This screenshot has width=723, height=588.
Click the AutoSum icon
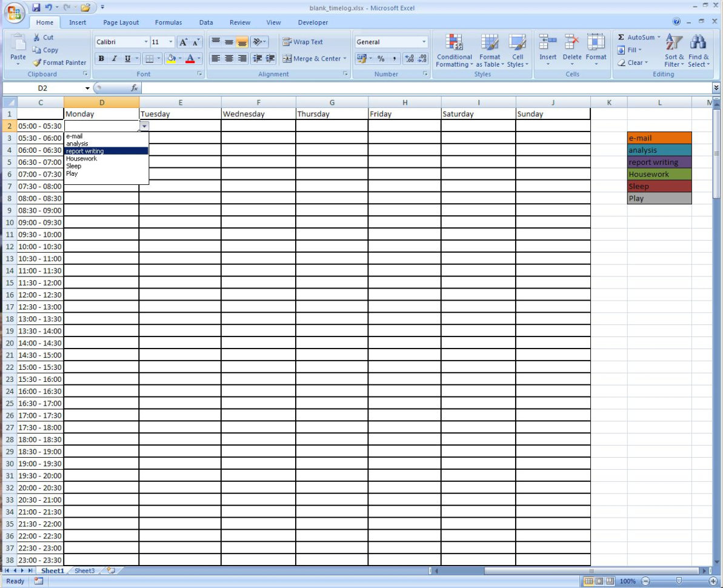634,37
